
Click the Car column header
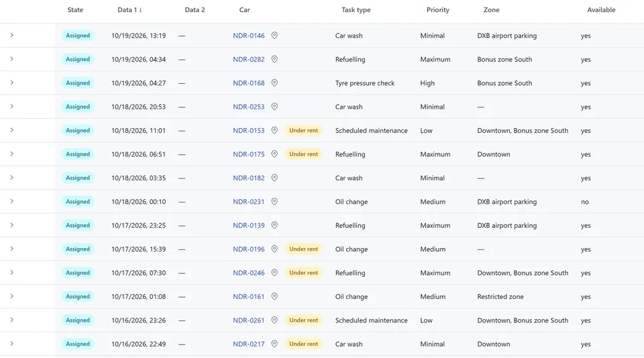pyautogui.click(x=244, y=10)
